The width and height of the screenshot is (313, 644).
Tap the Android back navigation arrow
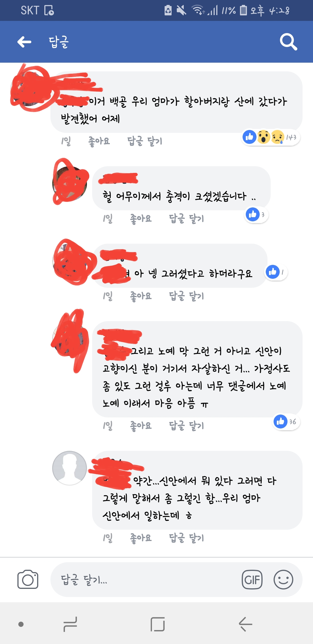245,624
